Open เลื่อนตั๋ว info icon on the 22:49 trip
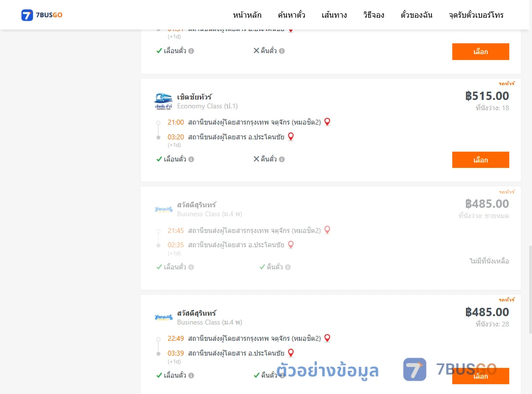The height and width of the screenshot is (394, 532). 191,375
